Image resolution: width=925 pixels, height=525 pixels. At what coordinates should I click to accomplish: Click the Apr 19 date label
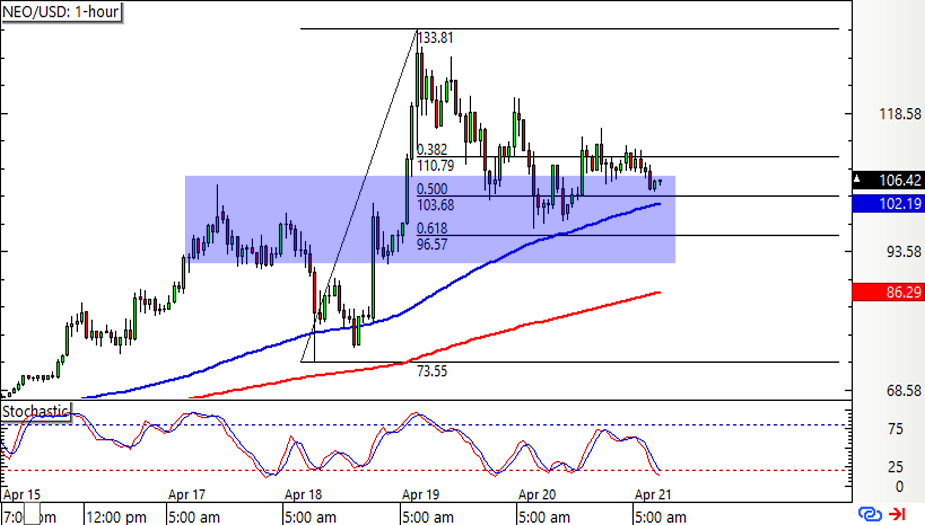(x=421, y=494)
